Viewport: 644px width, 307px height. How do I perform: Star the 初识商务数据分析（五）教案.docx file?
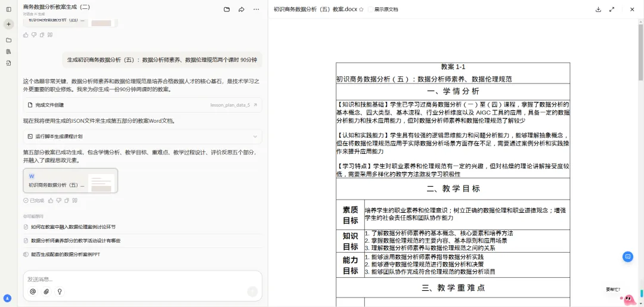tap(361, 10)
